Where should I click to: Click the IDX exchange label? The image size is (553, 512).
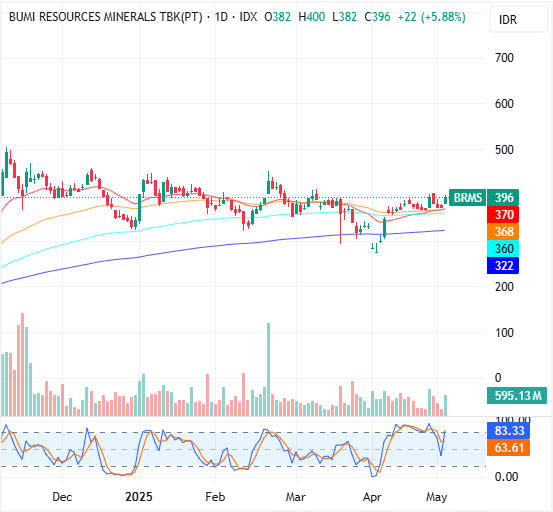pyautogui.click(x=248, y=17)
